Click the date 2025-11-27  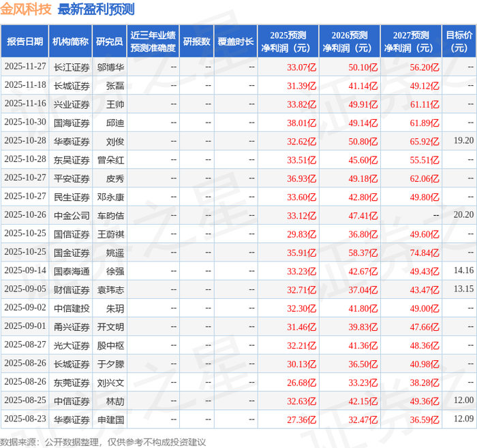click(25, 67)
